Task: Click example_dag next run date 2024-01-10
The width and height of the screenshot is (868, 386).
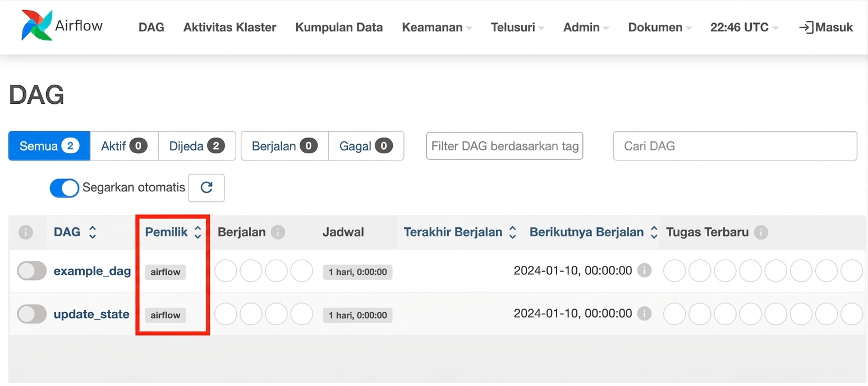Action: click(x=573, y=270)
